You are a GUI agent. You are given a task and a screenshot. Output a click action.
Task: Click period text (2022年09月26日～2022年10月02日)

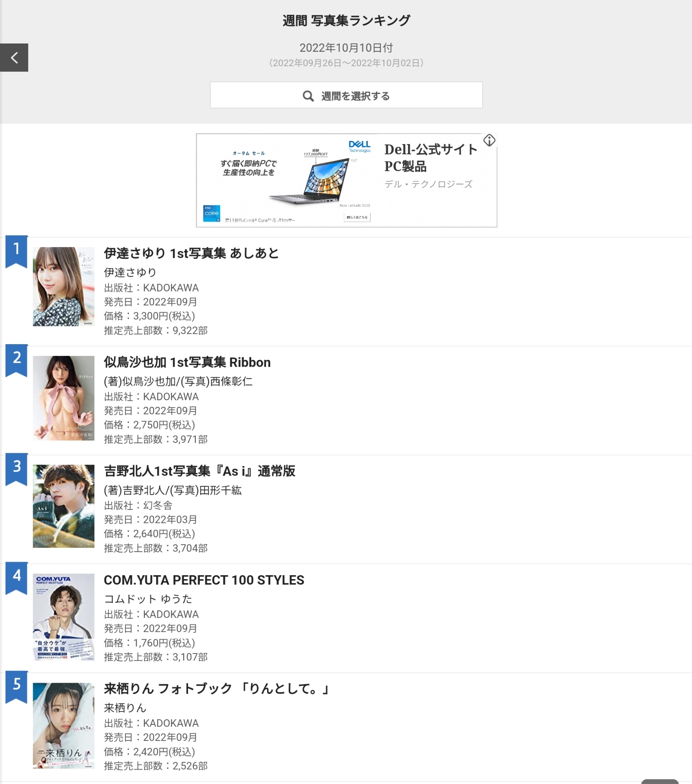coord(346,63)
